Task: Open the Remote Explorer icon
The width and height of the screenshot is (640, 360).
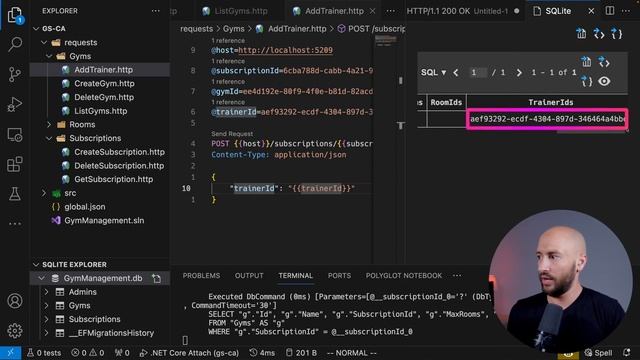Action: pyautogui.click(x=15, y=135)
